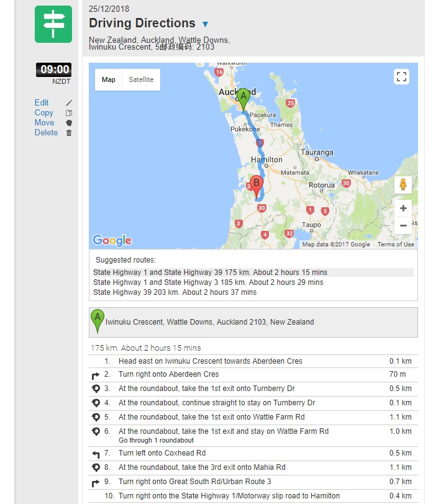Click the Copy link

coord(43,112)
